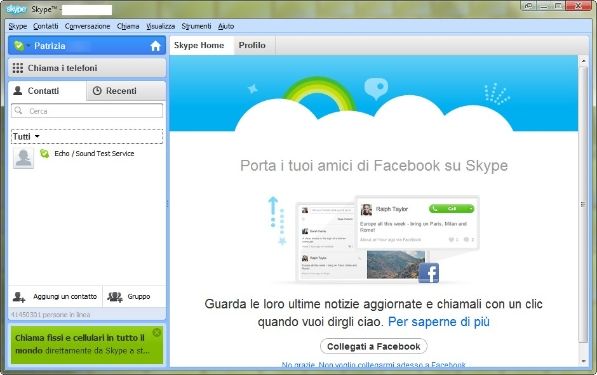The image size is (597, 375).
Task: Click the clock icon on Recenti tab
Action: (97, 91)
